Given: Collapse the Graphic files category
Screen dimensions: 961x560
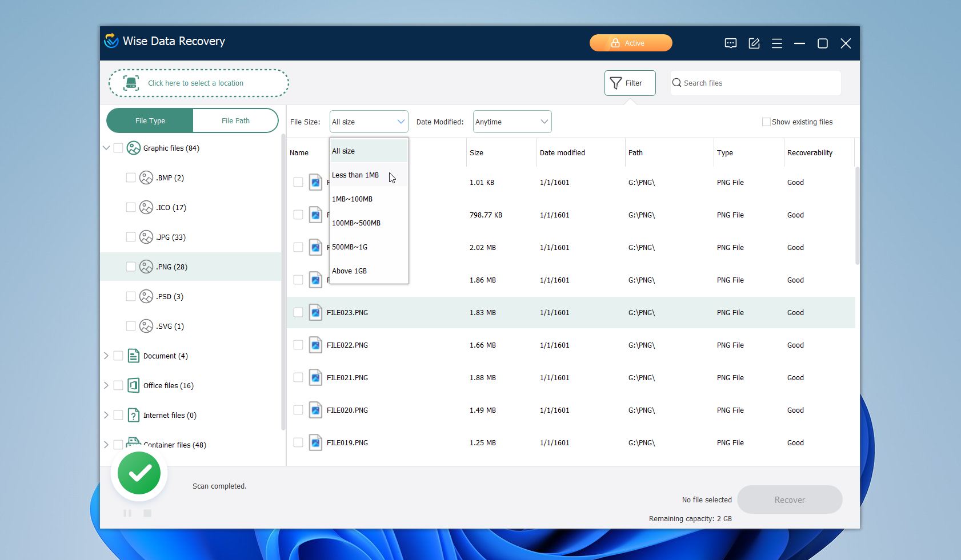Looking at the screenshot, I should tap(106, 147).
